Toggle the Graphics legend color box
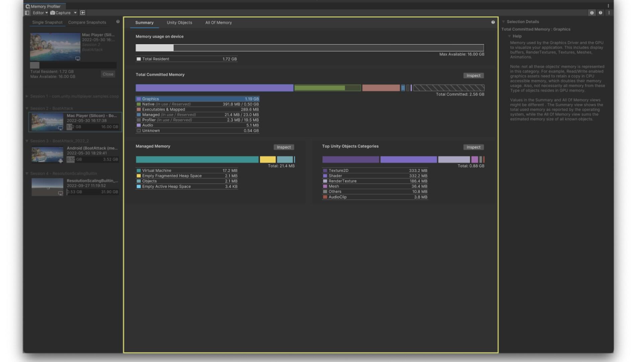The height and width of the screenshot is (362, 644). coord(138,99)
